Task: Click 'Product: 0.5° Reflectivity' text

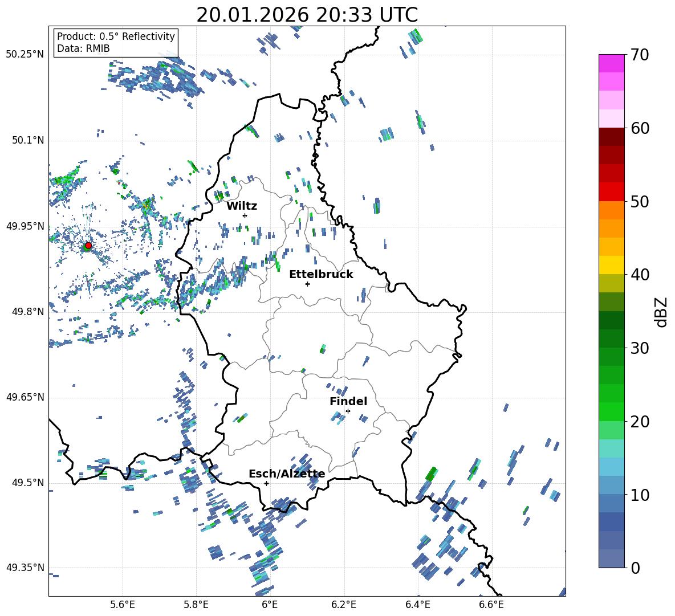Action: point(116,36)
